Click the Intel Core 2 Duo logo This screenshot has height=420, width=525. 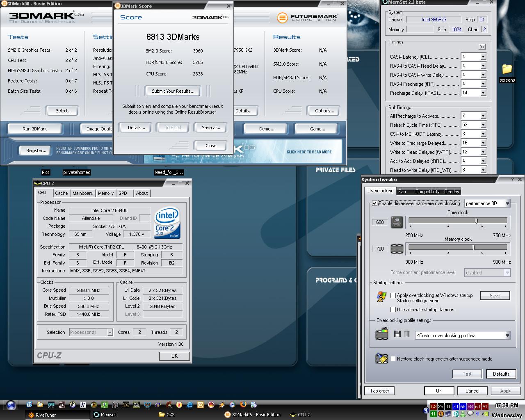pyautogui.click(x=167, y=224)
